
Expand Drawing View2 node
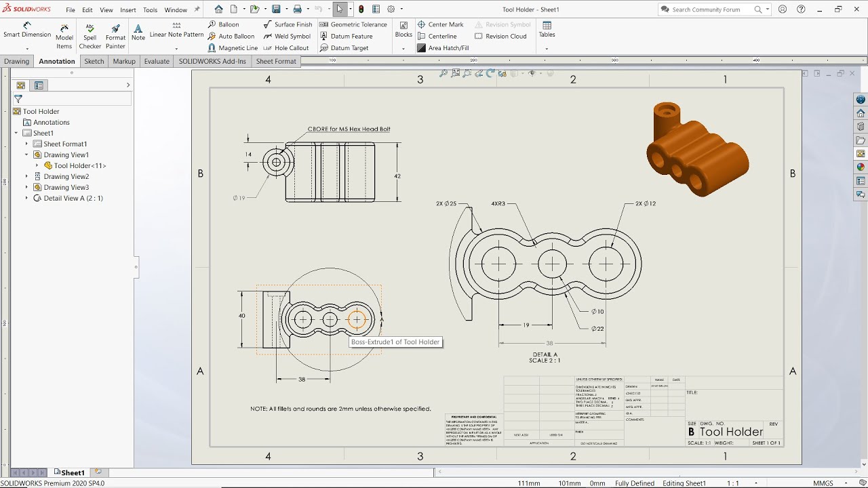[27, 176]
